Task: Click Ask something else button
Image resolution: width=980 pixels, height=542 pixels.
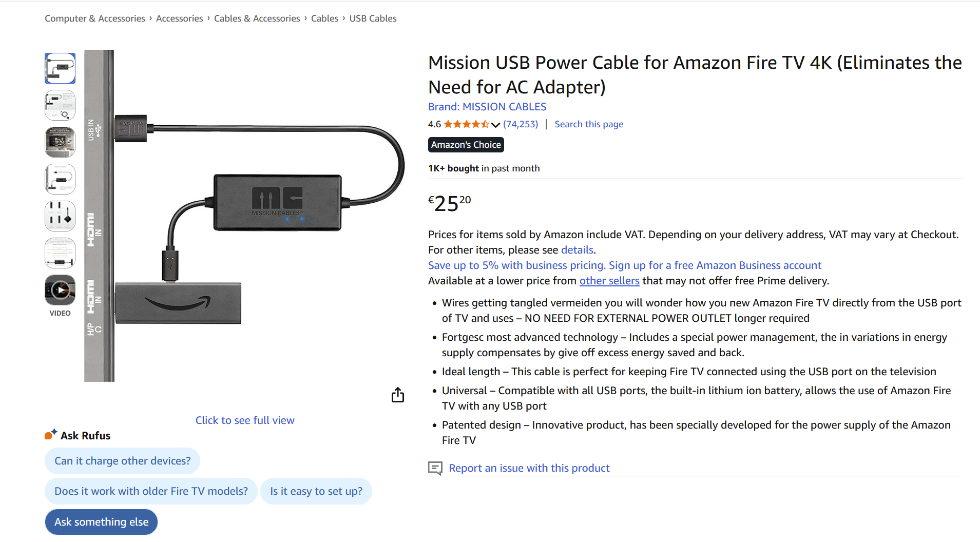Action: [x=101, y=522]
